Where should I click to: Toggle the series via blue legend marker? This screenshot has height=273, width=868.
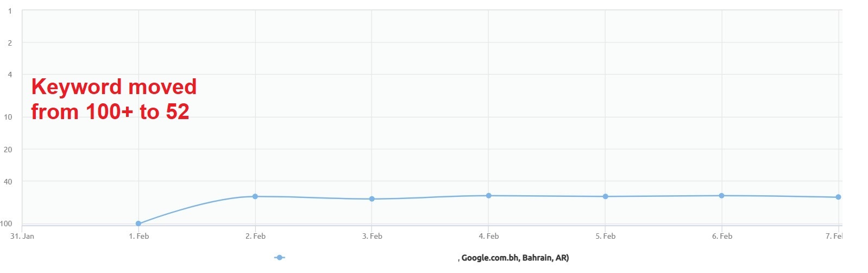tap(280, 258)
